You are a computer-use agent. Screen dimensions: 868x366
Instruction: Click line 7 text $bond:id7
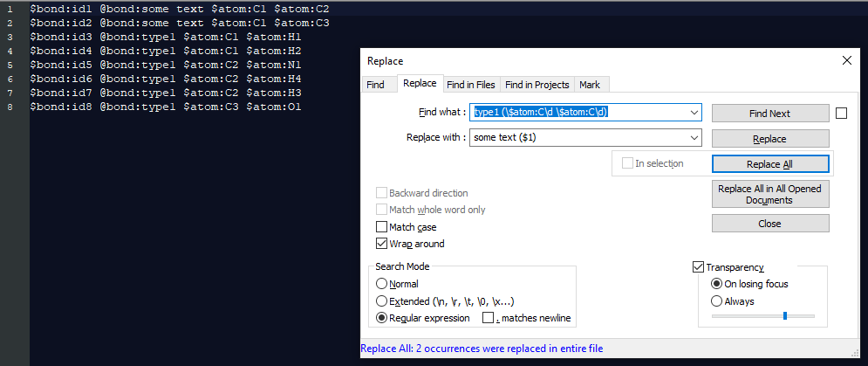[62, 93]
